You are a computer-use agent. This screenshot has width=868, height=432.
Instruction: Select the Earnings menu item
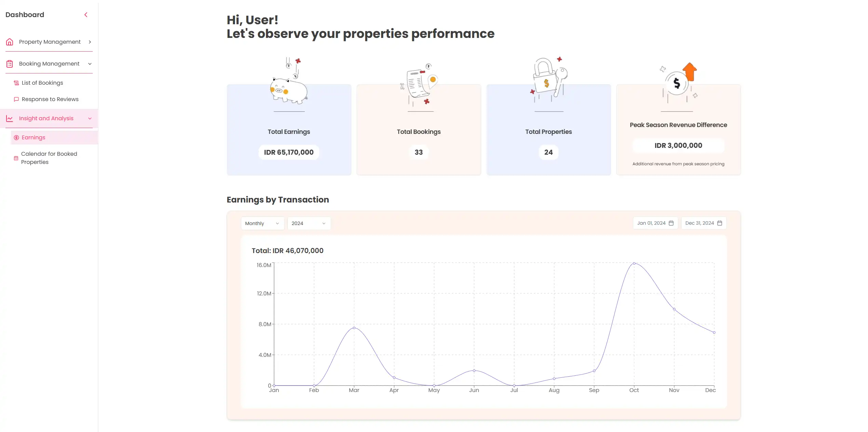pos(33,138)
